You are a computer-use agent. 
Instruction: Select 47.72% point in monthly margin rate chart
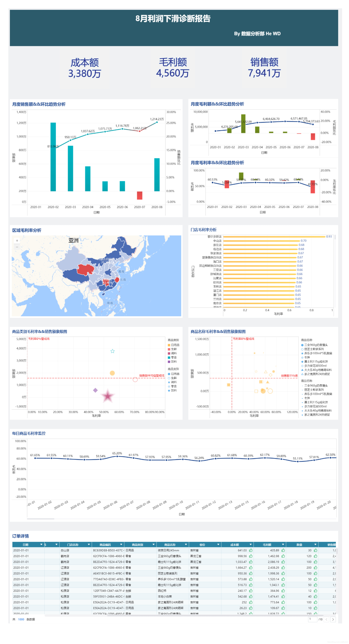(x=313, y=187)
